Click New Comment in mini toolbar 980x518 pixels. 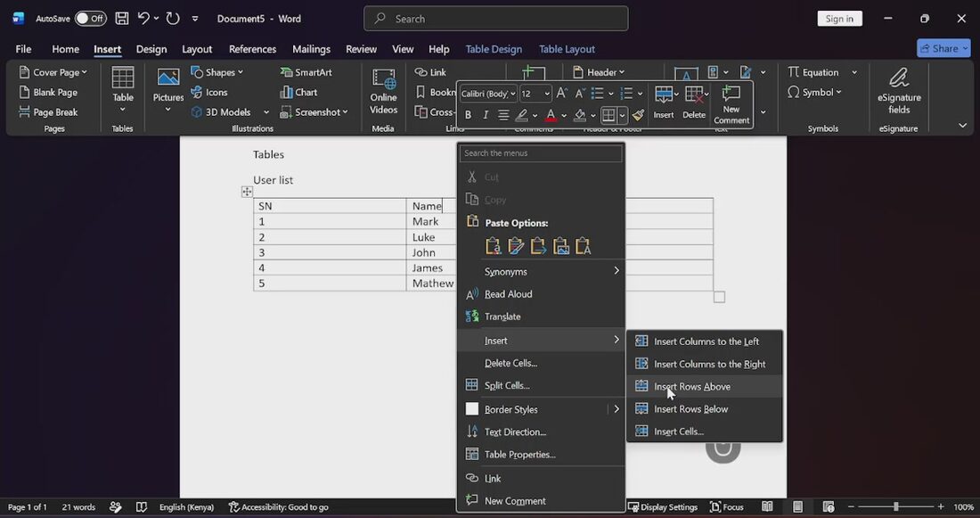point(731,104)
